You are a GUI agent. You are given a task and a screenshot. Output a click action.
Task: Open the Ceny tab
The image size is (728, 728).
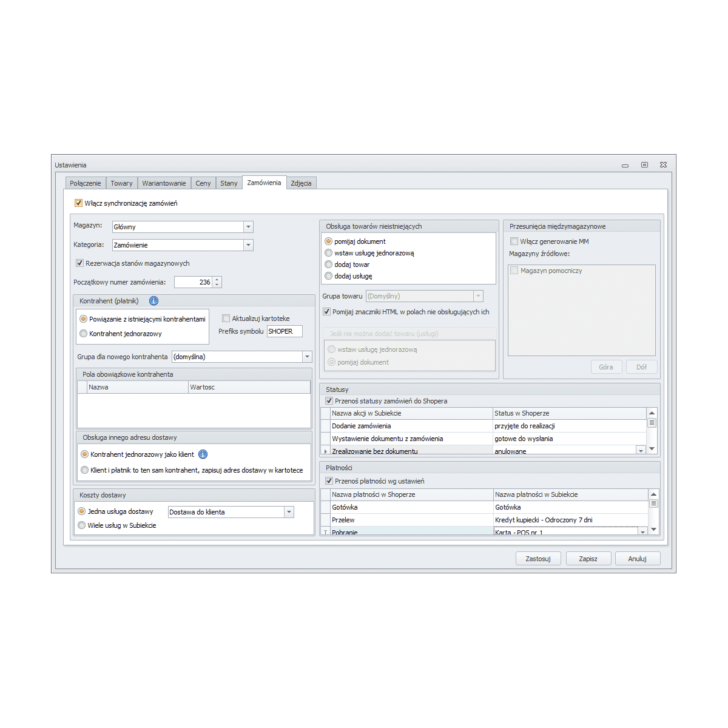click(x=203, y=183)
